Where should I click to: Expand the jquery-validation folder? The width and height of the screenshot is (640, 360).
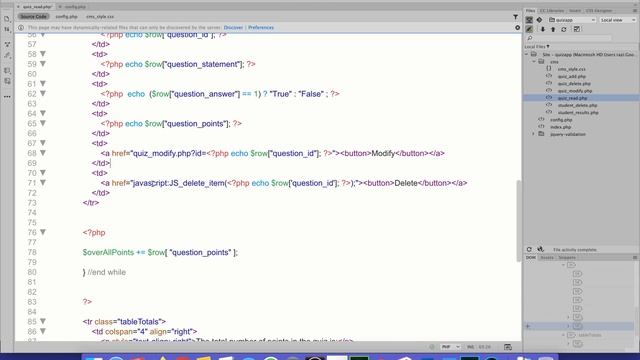pos(534,134)
